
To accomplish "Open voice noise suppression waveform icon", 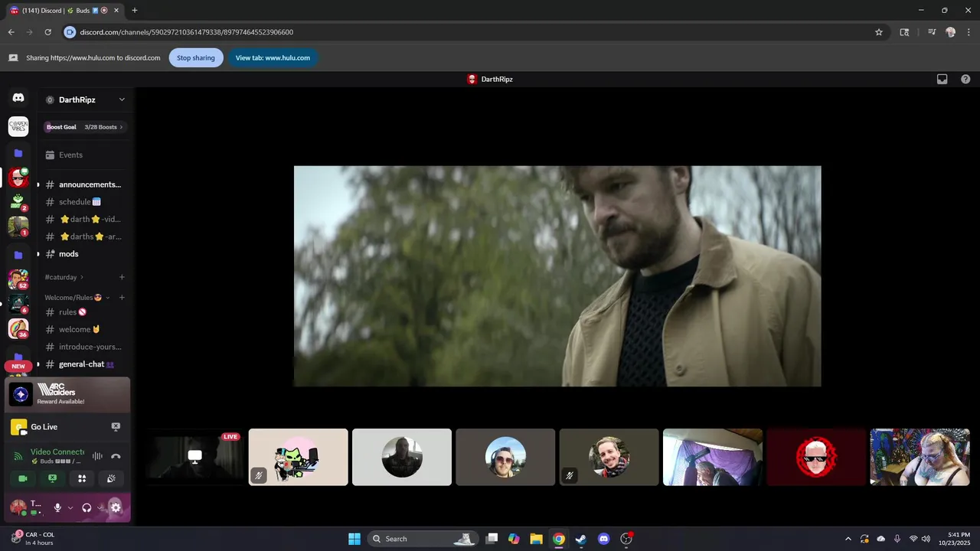I will [97, 456].
